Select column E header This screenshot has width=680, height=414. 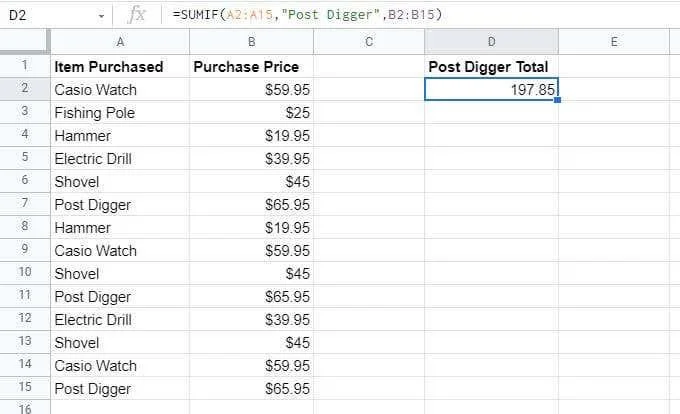pyautogui.click(x=614, y=42)
